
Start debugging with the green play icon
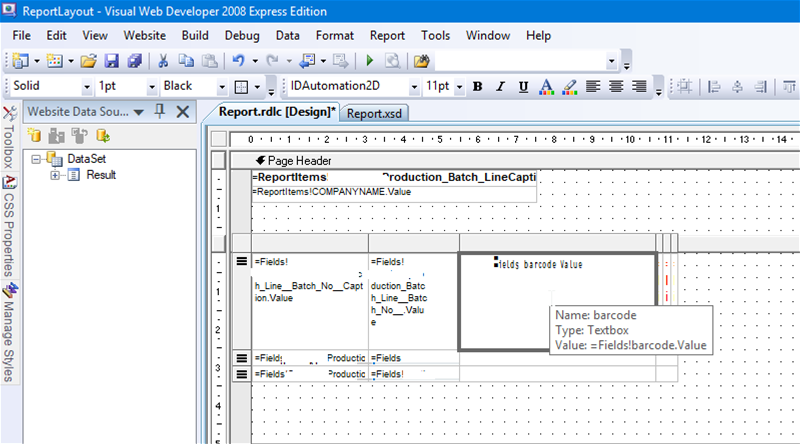click(x=370, y=61)
